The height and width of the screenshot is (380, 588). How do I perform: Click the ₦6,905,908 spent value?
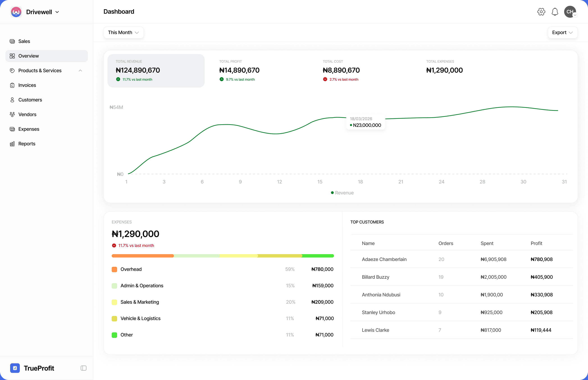tap(493, 259)
